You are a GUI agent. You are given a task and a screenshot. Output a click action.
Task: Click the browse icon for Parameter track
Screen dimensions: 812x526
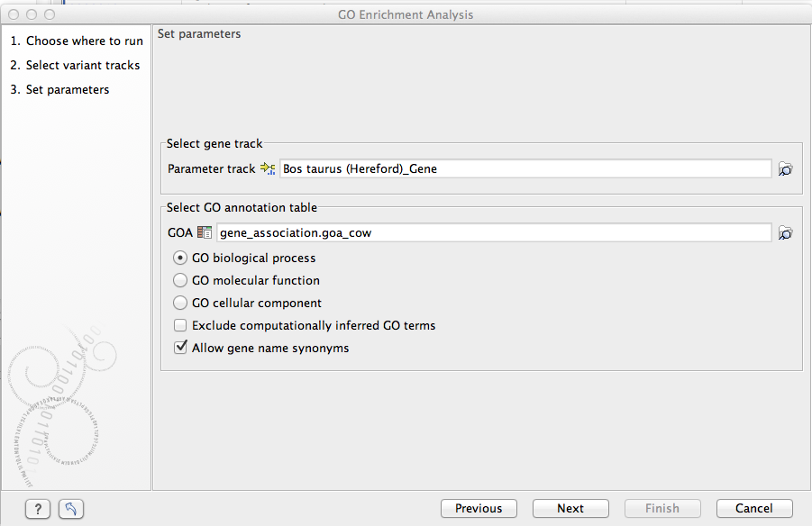(785, 169)
